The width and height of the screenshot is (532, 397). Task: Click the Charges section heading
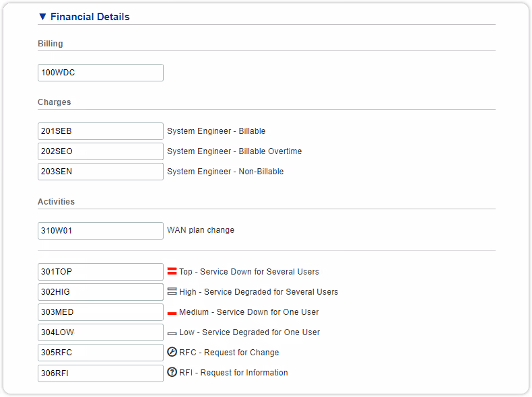click(x=55, y=102)
